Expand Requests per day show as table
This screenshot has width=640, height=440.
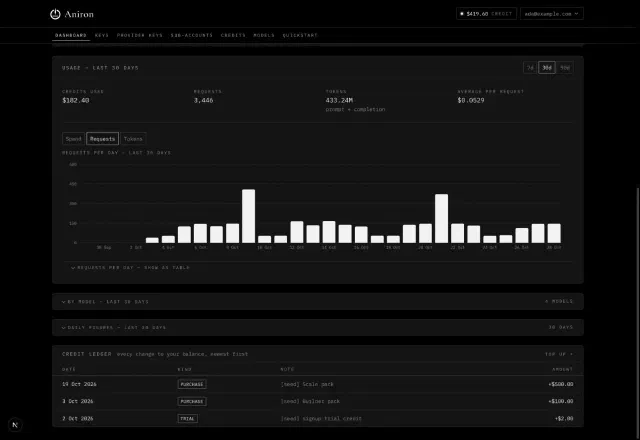coord(130,268)
